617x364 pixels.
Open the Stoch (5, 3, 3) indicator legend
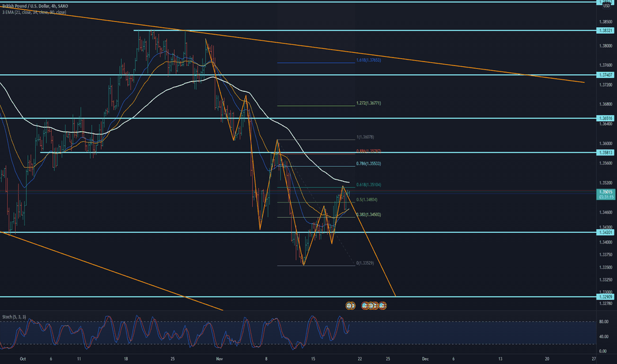(14, 317)
